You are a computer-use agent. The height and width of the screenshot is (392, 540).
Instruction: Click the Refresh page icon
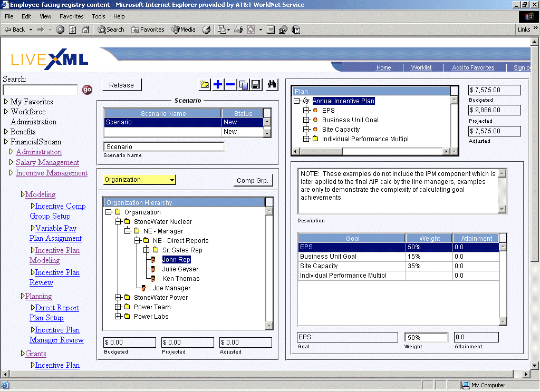73,30
